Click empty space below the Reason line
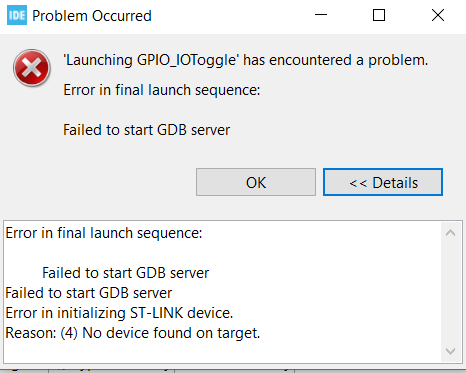 pyautogui.click(x=220, y=352)
